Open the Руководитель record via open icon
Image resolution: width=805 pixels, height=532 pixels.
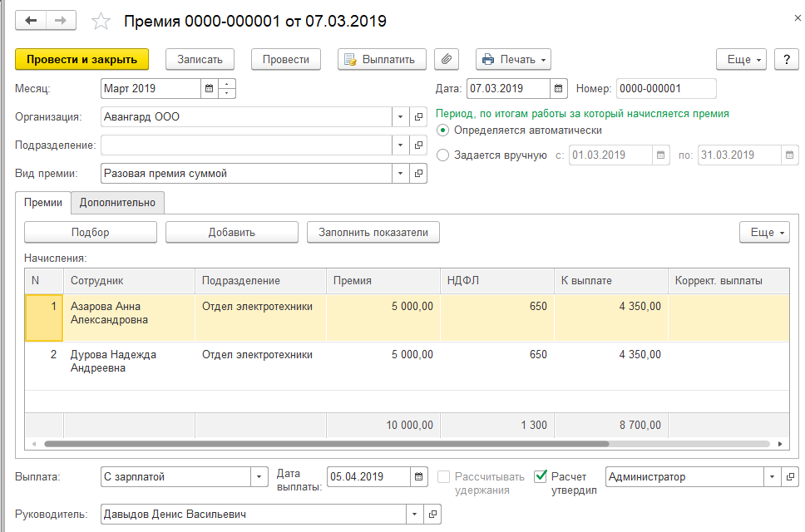click(432, 515)
